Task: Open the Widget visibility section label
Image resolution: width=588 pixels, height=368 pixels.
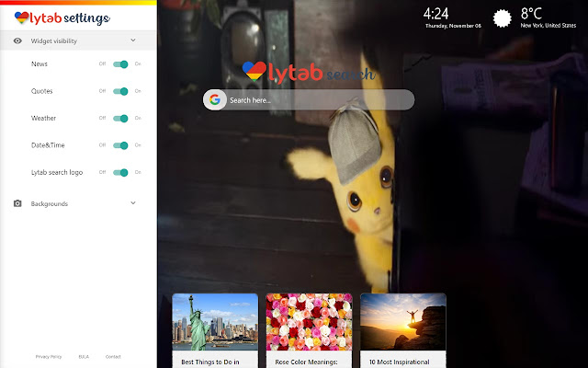Action: click(x=54, y=40)
